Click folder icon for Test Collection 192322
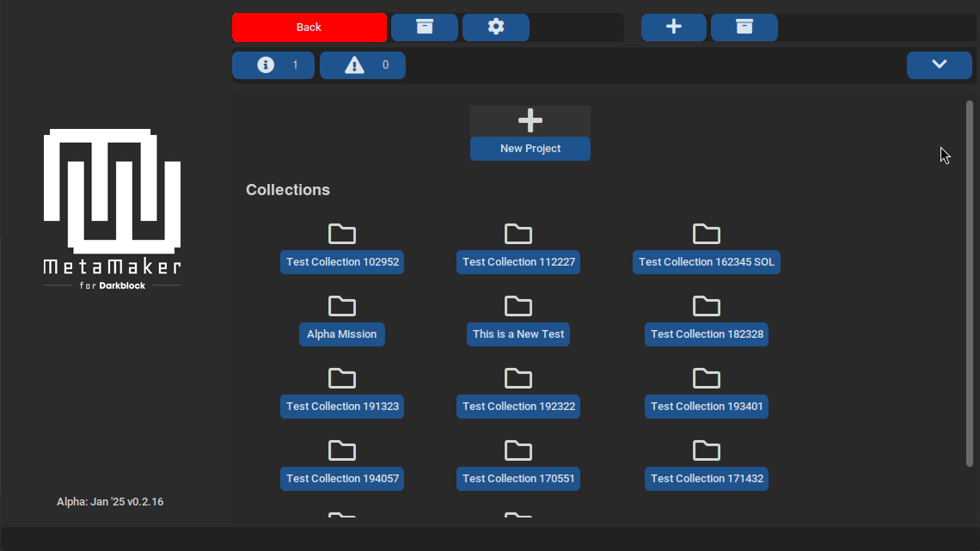Screen dimensions: 980x551 click(518, 378)
